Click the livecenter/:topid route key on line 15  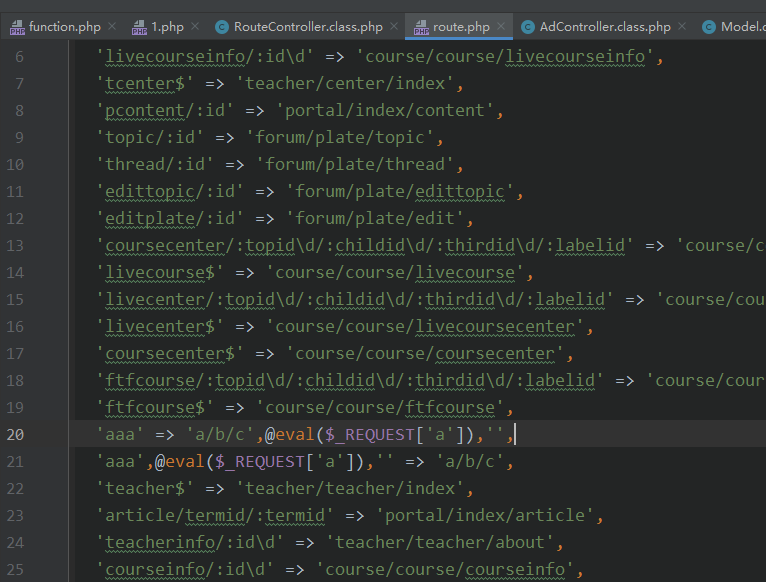355,300
